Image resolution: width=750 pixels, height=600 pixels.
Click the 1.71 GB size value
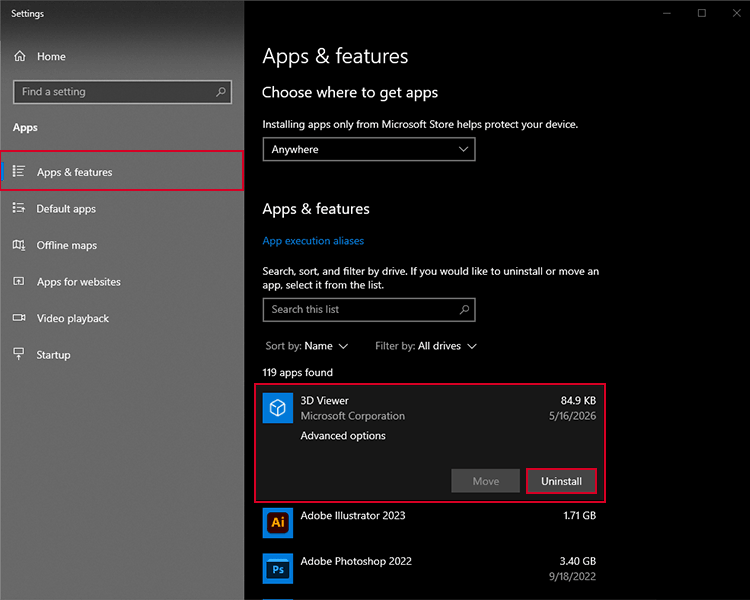click(x=579, y=515)
